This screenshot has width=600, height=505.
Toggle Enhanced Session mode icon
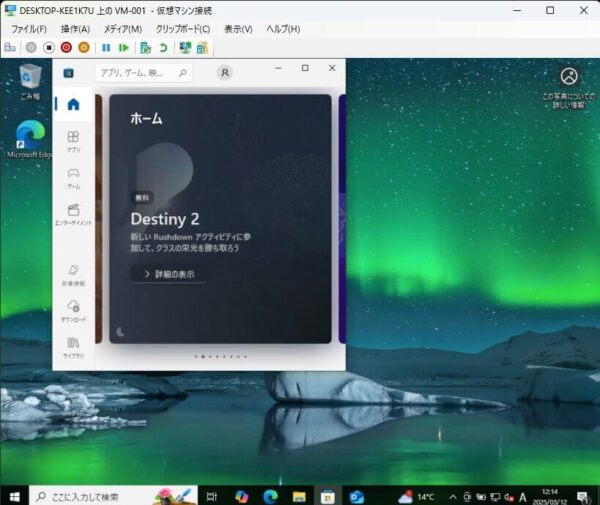[x=186, y=47]
